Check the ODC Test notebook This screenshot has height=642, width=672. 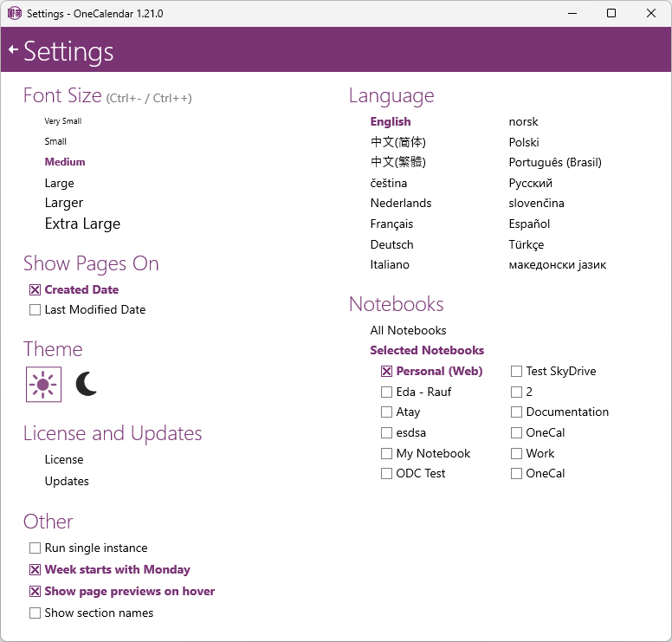click(386, 473)
